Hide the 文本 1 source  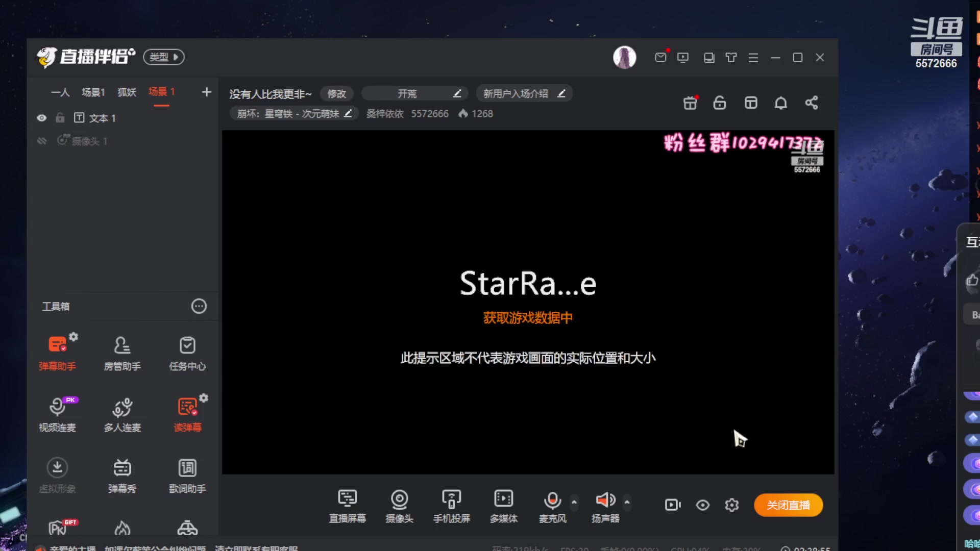click(42, 118)
